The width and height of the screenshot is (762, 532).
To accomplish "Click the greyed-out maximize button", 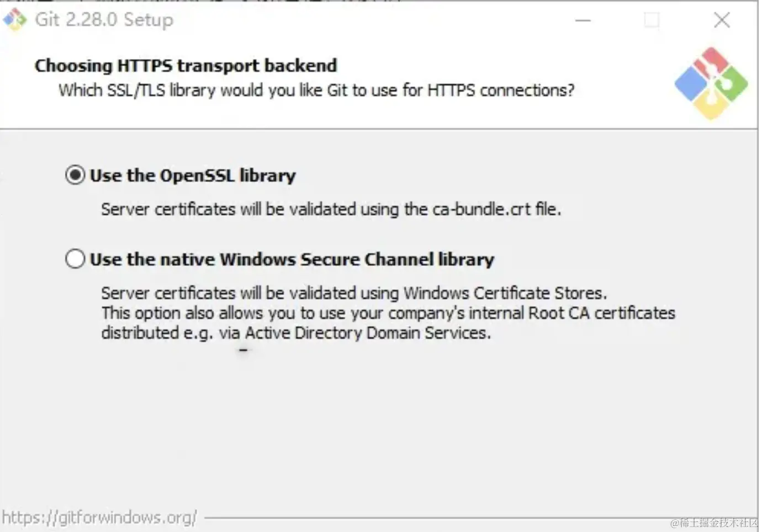I will coord(652,20).
